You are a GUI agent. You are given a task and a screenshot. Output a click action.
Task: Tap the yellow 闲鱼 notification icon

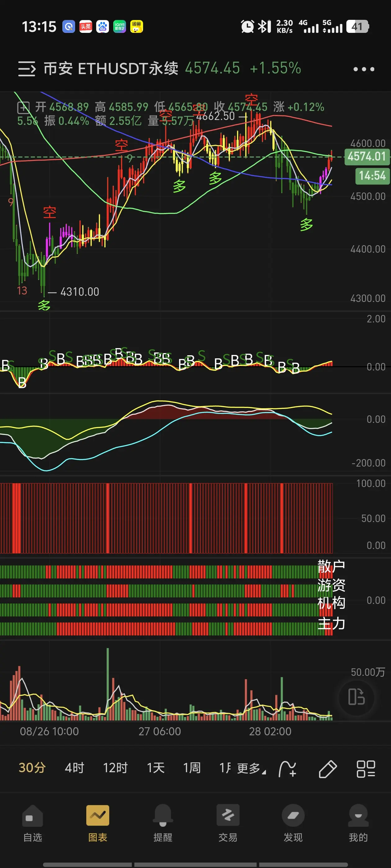pyautogui.click(x=136, y=27)
